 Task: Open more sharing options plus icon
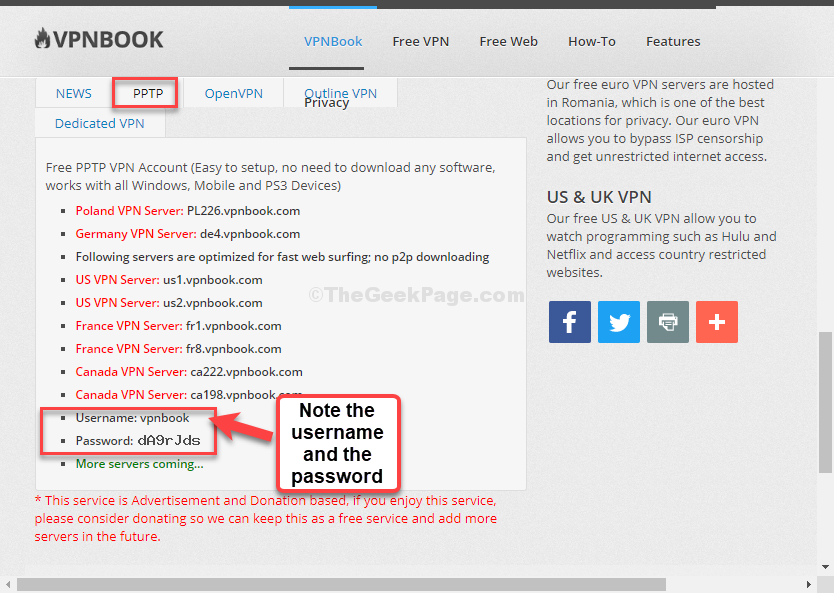[x=716, y=322]
